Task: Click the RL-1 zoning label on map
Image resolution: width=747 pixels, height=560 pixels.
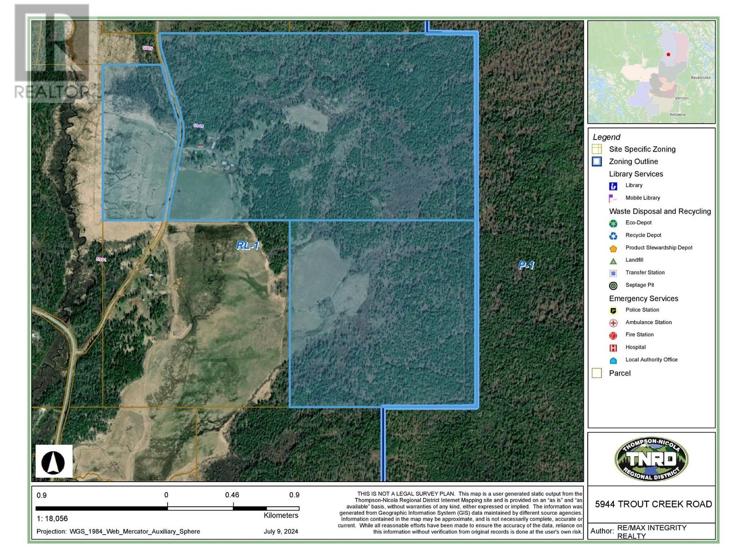Action: point(247,245)
